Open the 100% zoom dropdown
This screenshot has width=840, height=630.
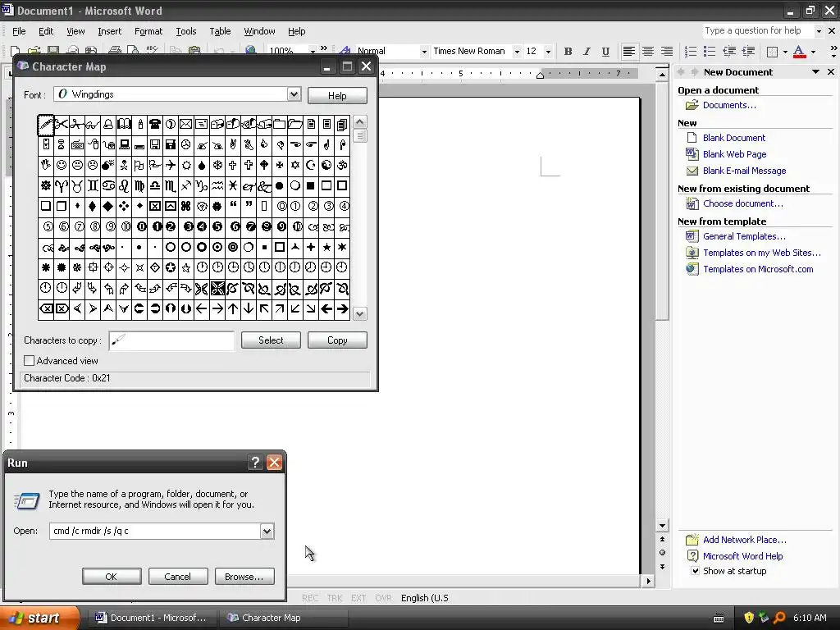pos(313,52)
